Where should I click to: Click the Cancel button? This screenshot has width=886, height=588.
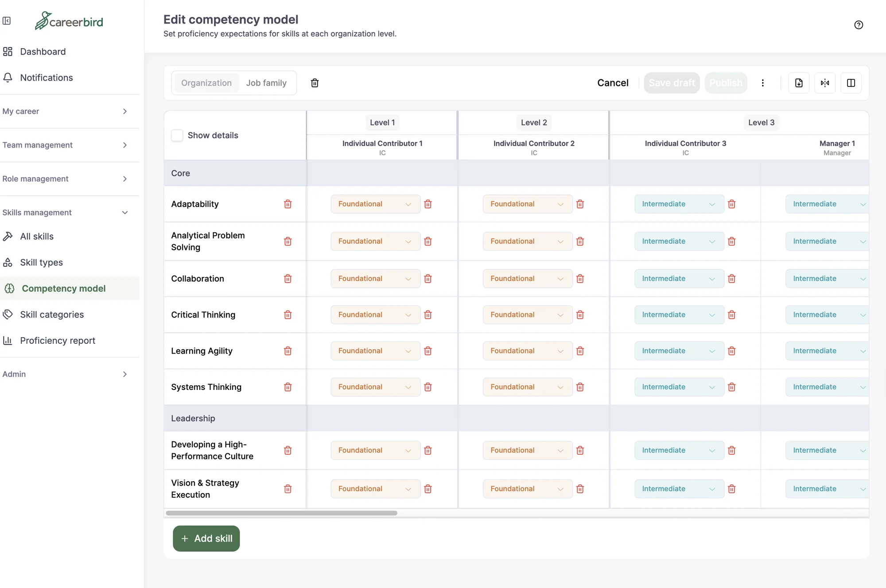click(x=613, y=83)
